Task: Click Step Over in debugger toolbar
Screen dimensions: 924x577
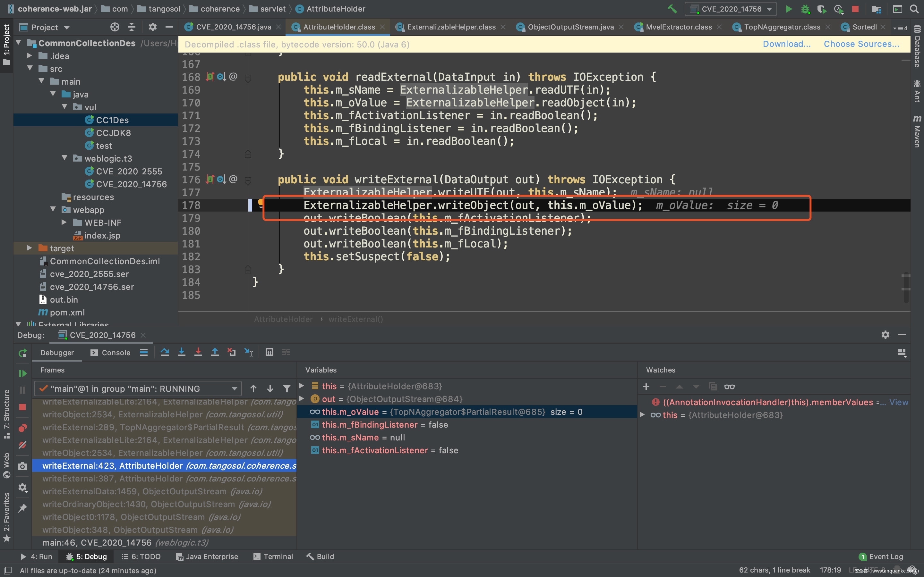Action: [165, 352]
